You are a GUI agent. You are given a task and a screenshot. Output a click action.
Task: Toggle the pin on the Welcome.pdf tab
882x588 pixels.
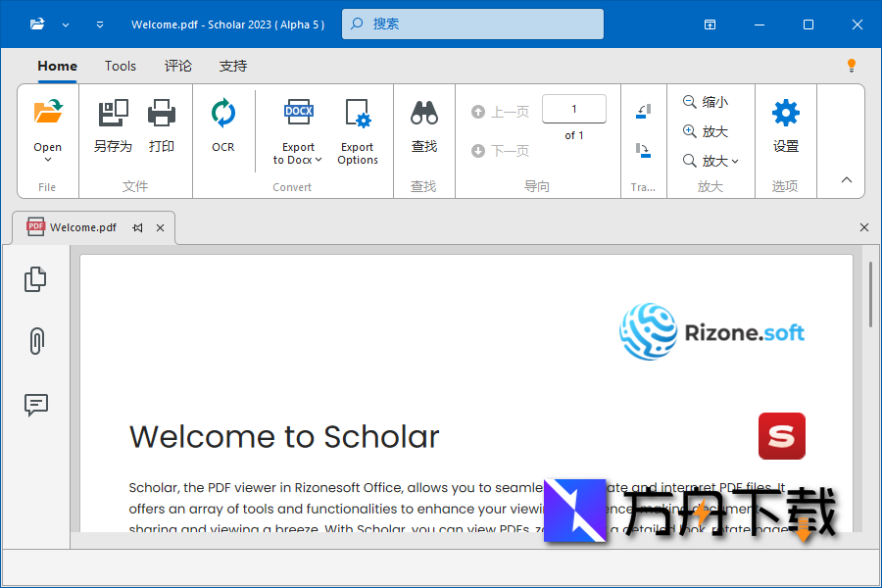coord(137,227)
